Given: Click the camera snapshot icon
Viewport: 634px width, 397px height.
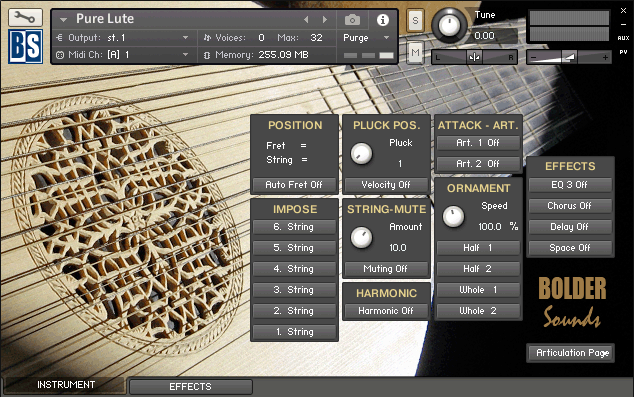Looking at the screenshot, I should (x=353, y=19).
